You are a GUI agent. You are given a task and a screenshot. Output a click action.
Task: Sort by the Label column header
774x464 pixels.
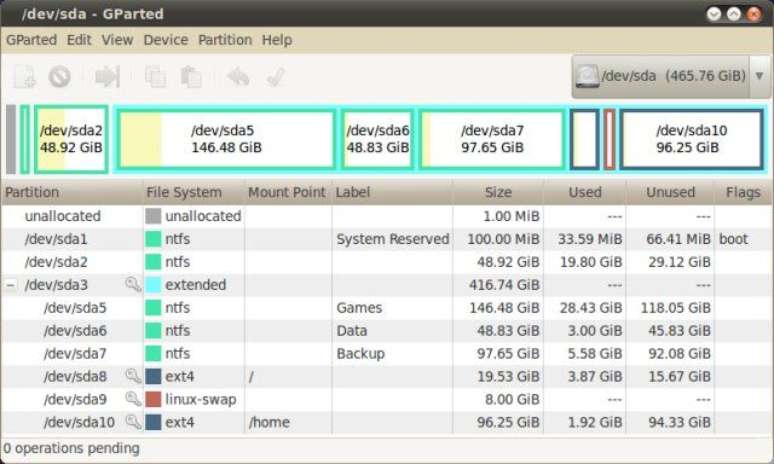point(392,192)
